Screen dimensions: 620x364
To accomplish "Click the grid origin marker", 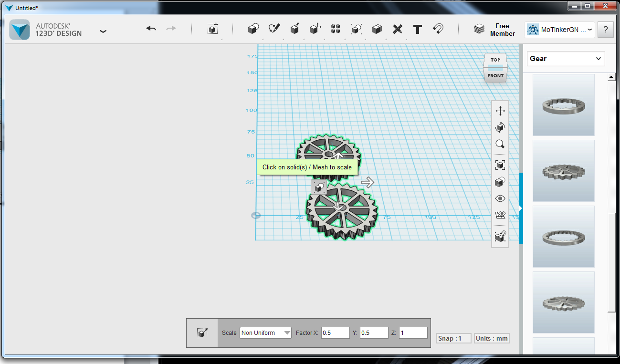I will tap(256, 215).
